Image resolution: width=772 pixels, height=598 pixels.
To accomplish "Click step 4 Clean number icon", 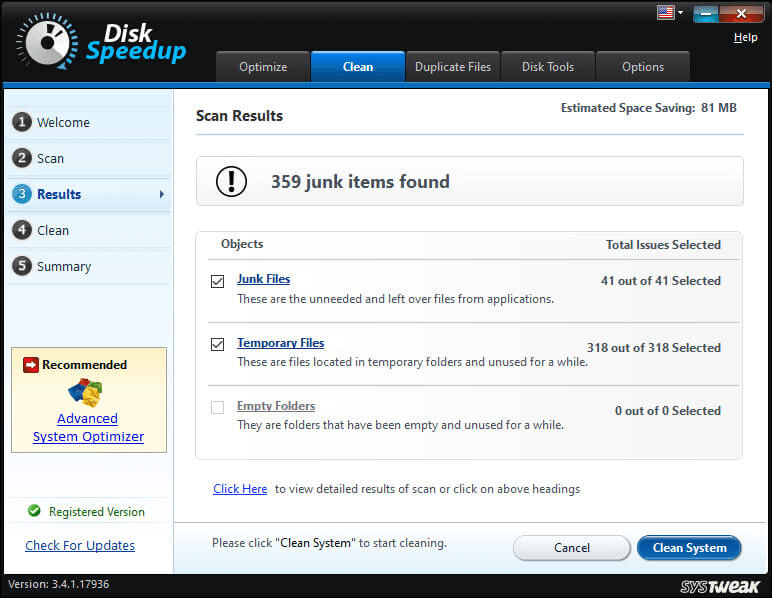I will [21, 230].
